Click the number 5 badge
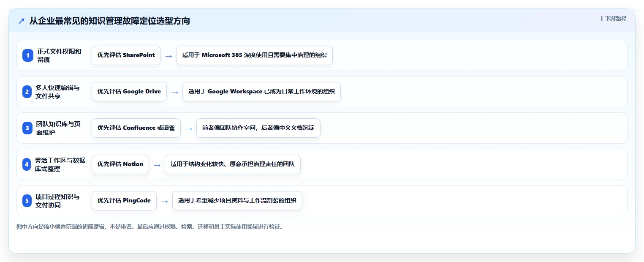 pos(27,201)
